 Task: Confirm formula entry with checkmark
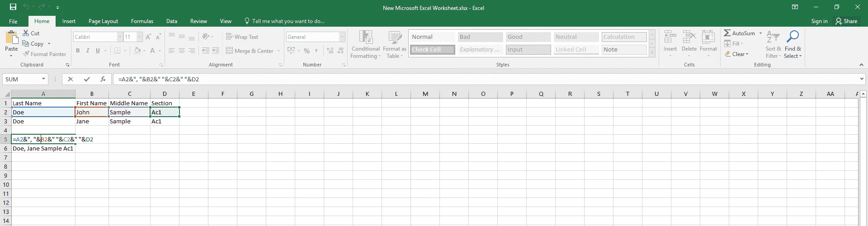coord(87,79)
